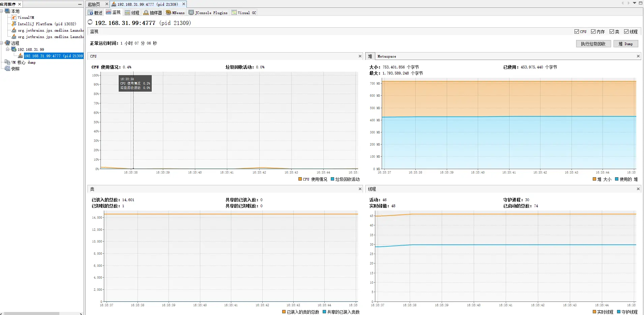
Task: Click the 守护线程 blue legend swatch
Action: click(x=619, y=312)
